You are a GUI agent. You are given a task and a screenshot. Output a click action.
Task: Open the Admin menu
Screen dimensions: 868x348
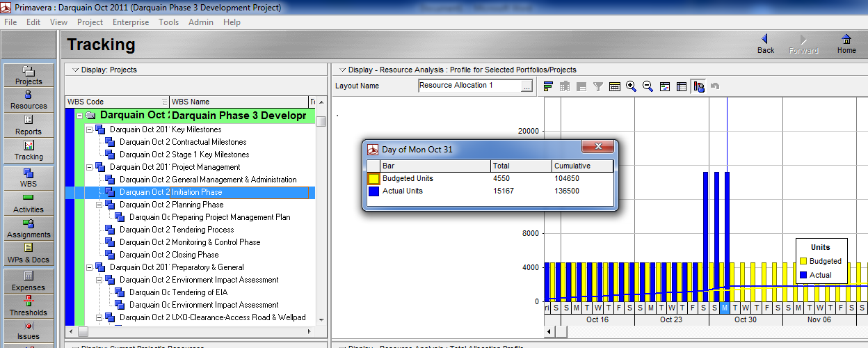[x=201, y=22]
